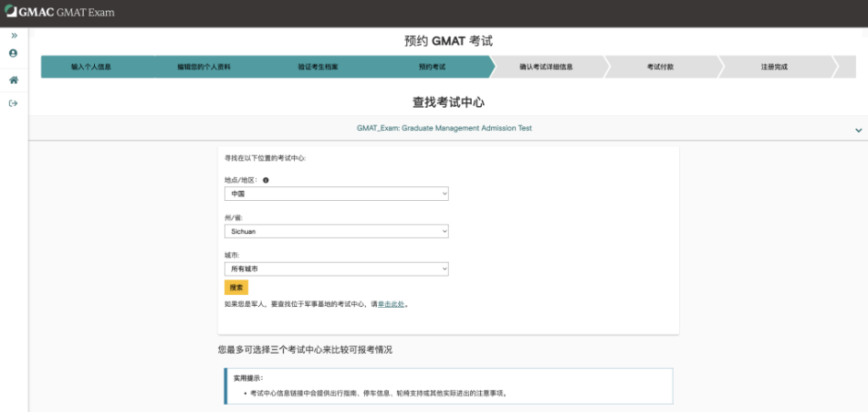Select the 考试付款 step
This screenshot has height=412, width=868.
[x=660, y=66]
